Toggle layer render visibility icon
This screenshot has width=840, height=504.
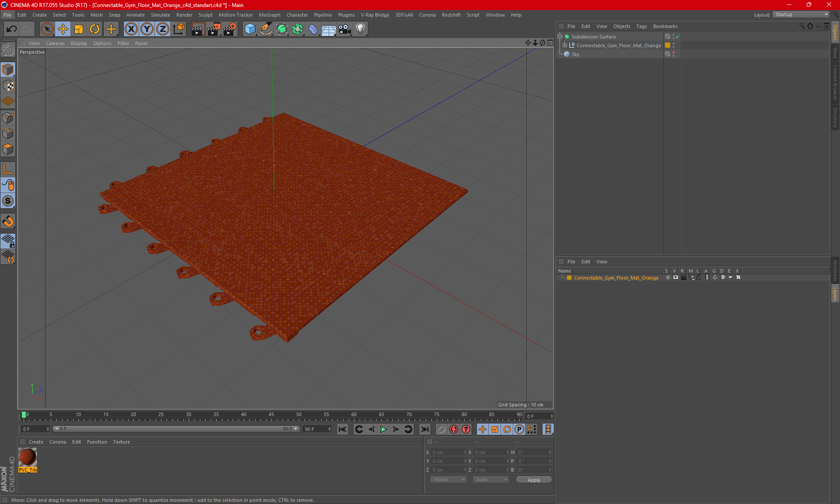683,277
